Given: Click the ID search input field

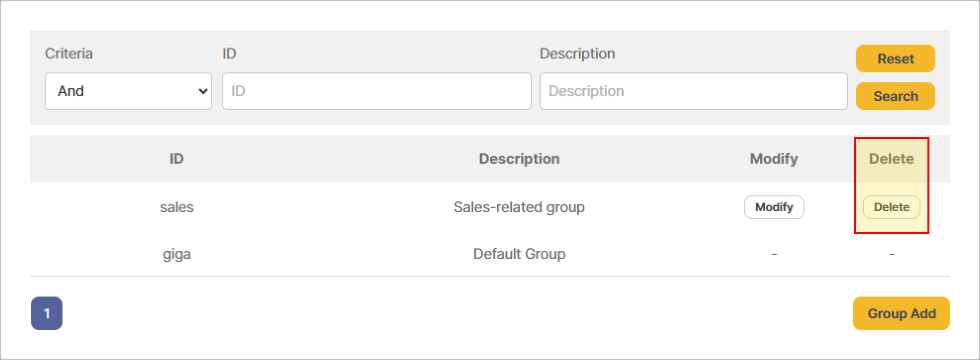Looking at the screenshot, I should pyautogui.click(x=376, y=91).
